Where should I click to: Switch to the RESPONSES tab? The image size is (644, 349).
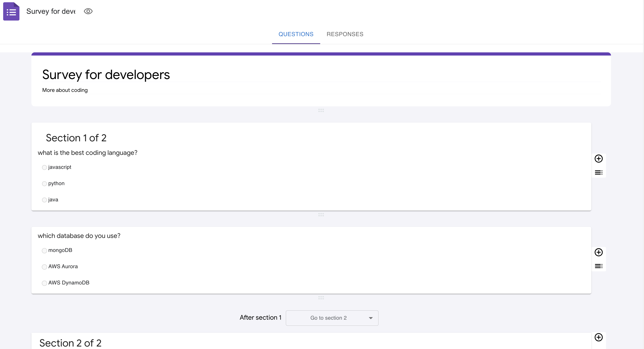(345, 34)
